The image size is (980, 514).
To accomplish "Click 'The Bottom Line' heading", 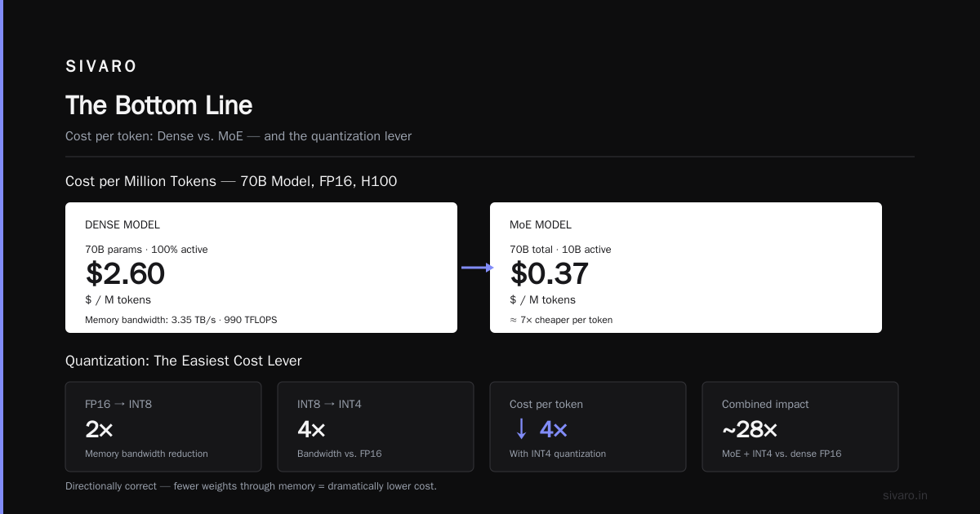I will click(x=158, y=105).
